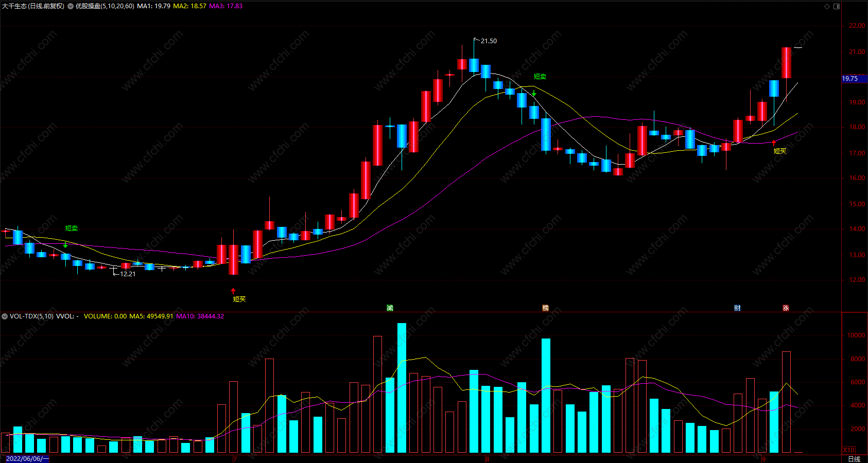Click the 财 event marker icon
868x463 pixels.
tap(737, 308)
